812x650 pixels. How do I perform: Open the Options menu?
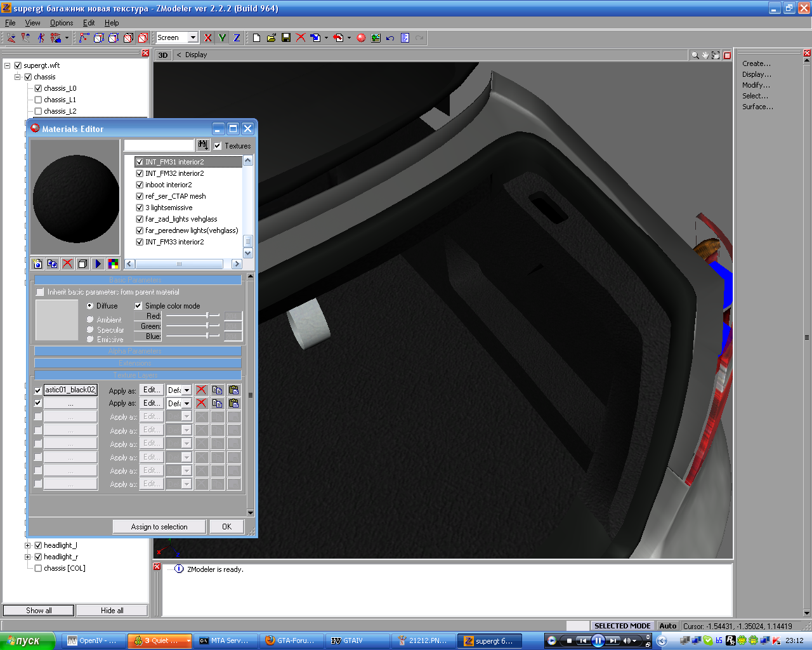click(x=62, y=23)
